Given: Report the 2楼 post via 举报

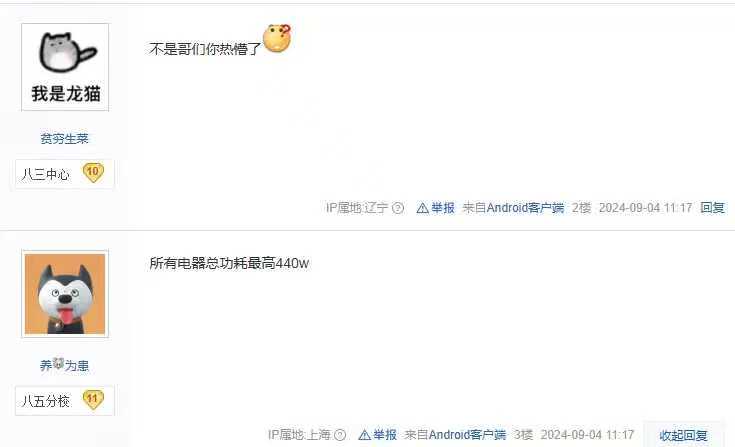Looking at the screenshot, I should pyautogui.click(x=442, y=208).
